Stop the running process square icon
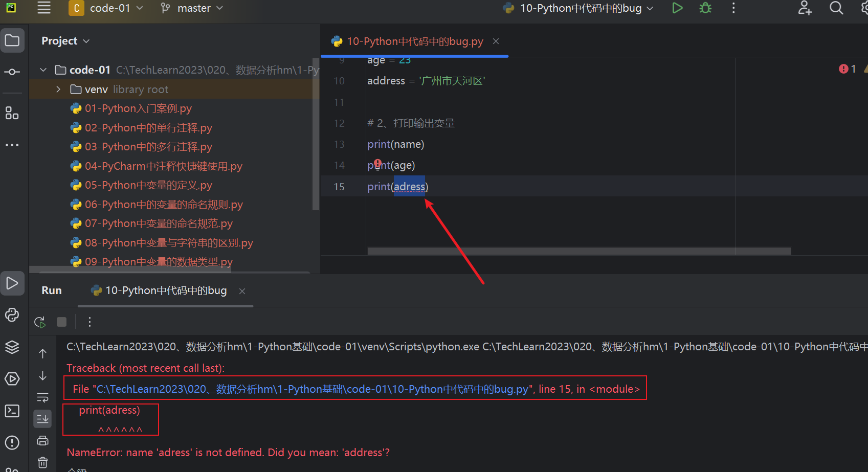The width and height of the screenshot is (868, 472). pyautogui.click(x=62, y=322)
